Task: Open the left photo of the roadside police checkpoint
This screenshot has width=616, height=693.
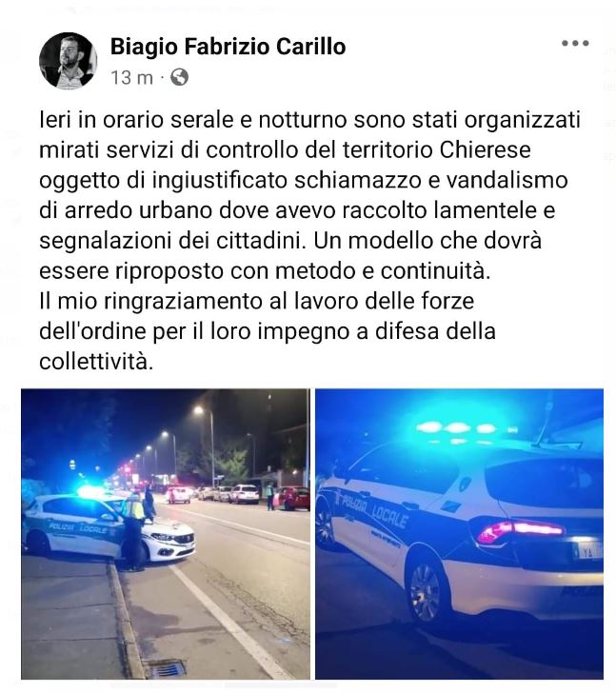Action: tap(166, 533)
